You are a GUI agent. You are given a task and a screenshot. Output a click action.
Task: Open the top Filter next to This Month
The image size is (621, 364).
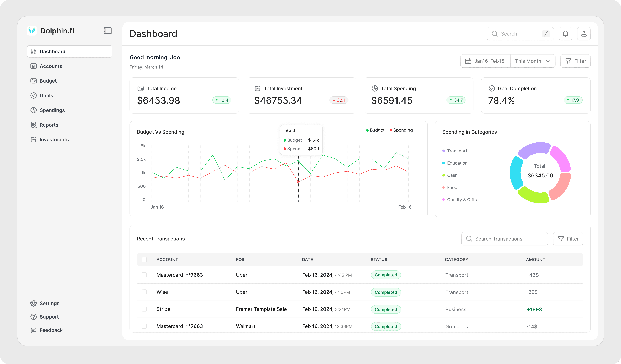(x=575, y=61)
